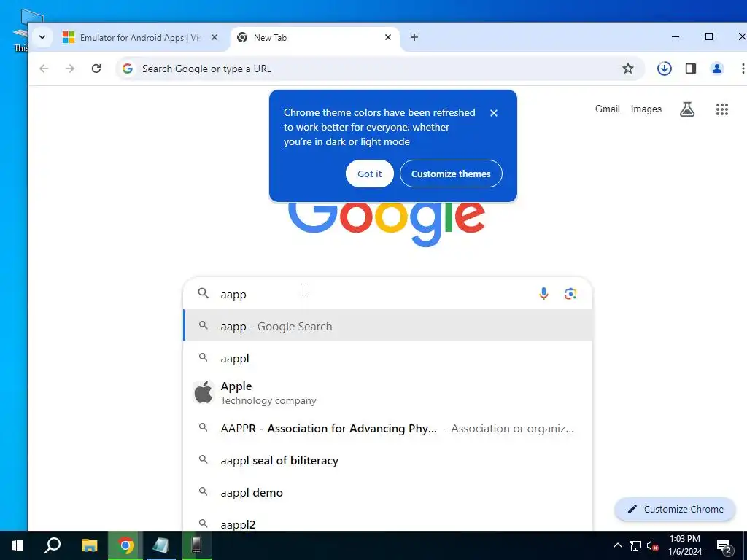The height and width of the screenshot is (560, 747).
Task: Open a new tab with plus button
Action: [414, 37]
